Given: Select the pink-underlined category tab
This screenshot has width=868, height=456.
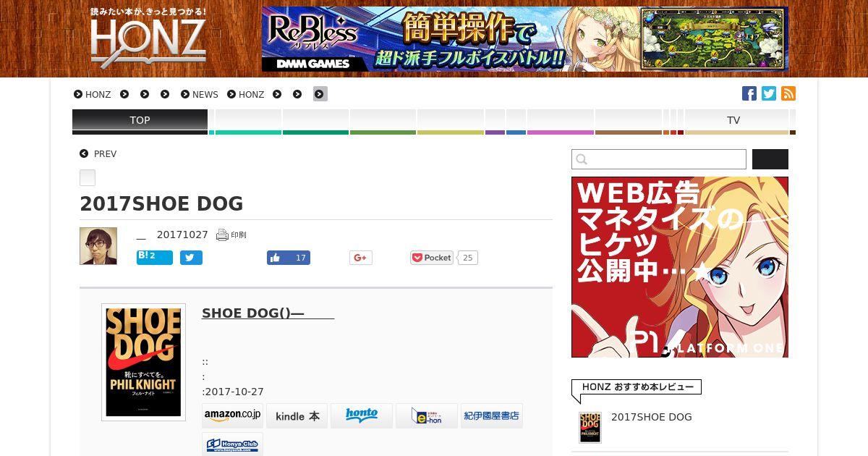Looking at the screenshot, I should 561,122.
